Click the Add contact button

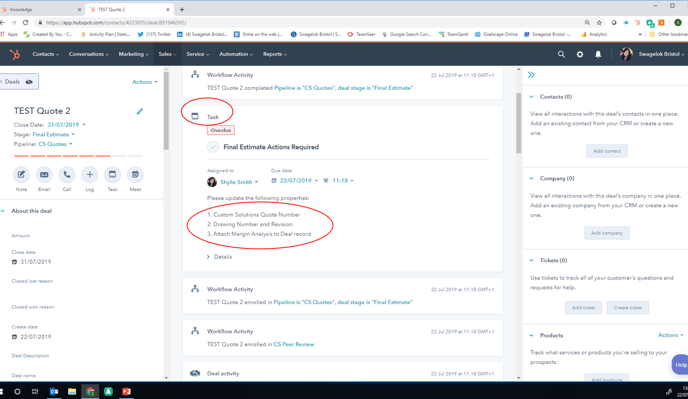(x=607, y=151)
